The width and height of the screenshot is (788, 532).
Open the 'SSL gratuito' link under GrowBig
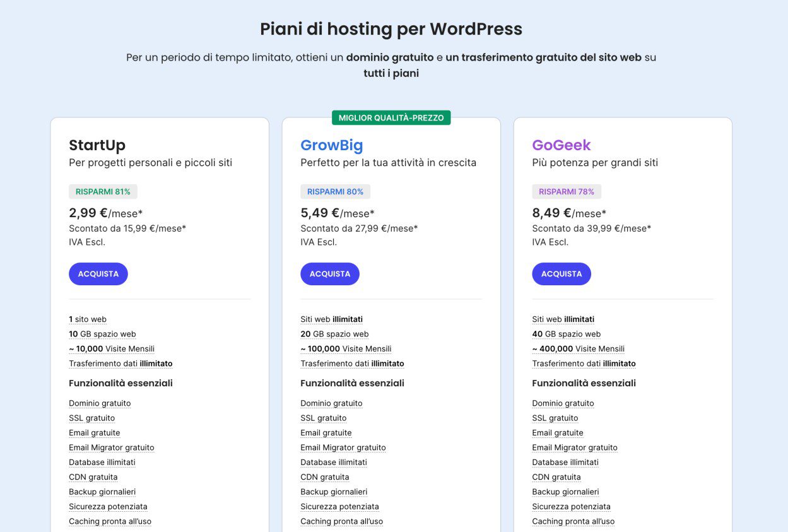click(322, 418)
